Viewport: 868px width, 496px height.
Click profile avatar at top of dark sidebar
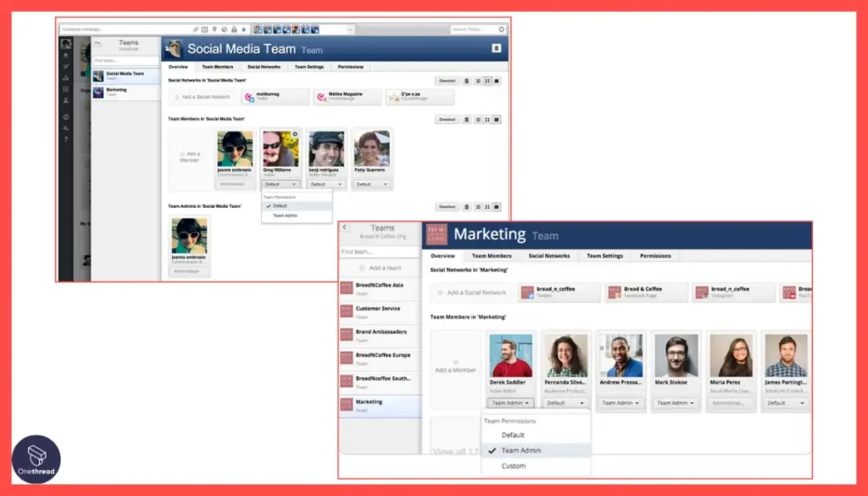pyautogui.click(x=66, y=43)
